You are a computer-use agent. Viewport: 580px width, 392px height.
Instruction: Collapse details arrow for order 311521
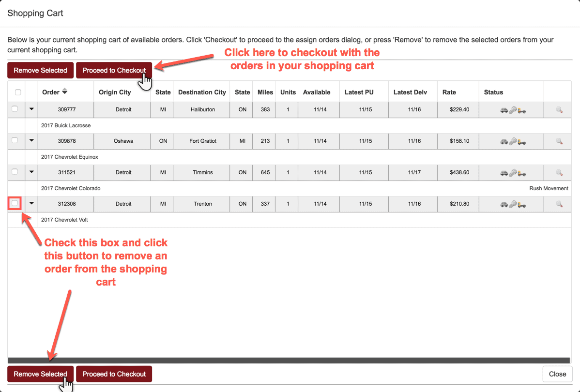[x=31, y=172]
